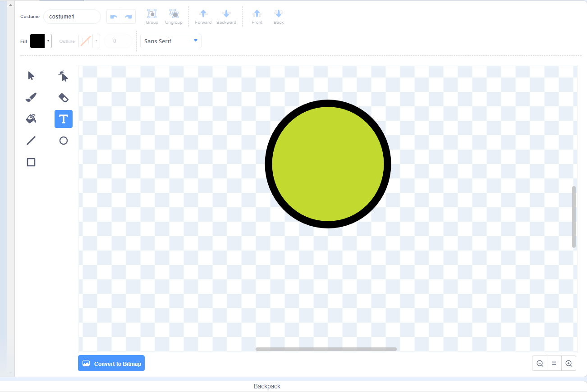
Task: Zoom in on the canvas
Action: pyautogui.click(x=569, y=363)
